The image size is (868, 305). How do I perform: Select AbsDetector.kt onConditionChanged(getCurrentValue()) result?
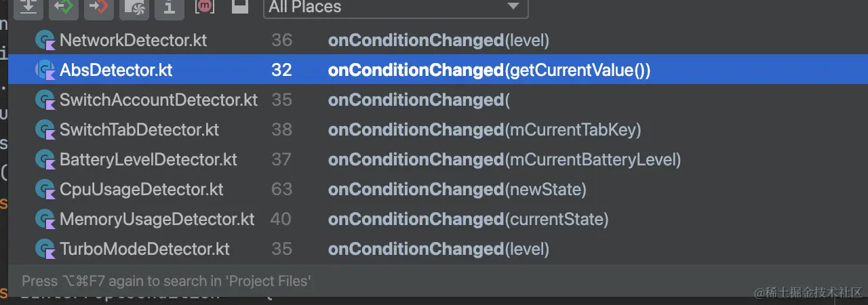click(438, 70)
